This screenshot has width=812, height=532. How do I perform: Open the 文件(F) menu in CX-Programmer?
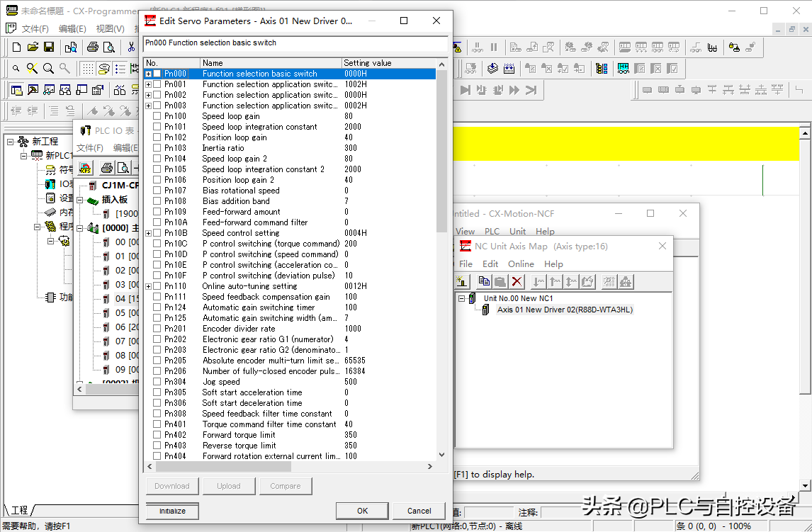tap(35, 29)
